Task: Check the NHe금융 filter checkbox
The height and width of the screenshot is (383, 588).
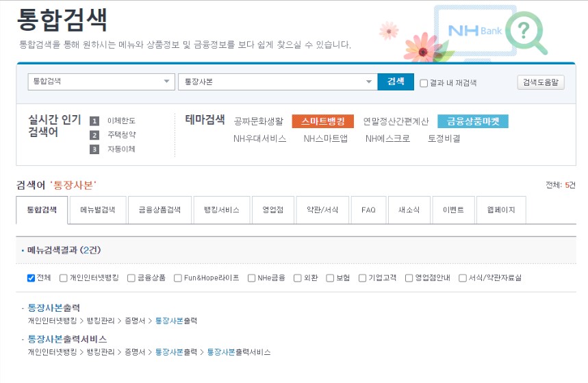Action: [x=252, y=278]
